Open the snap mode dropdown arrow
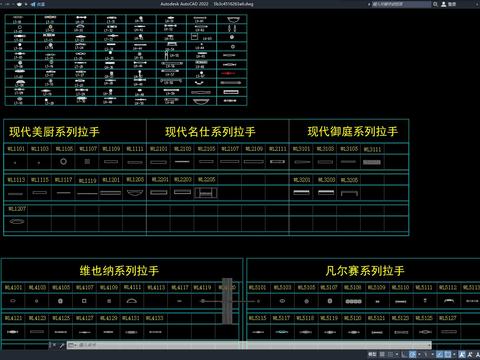Viewport: 480px width, 360px height. tap(397, 354)
